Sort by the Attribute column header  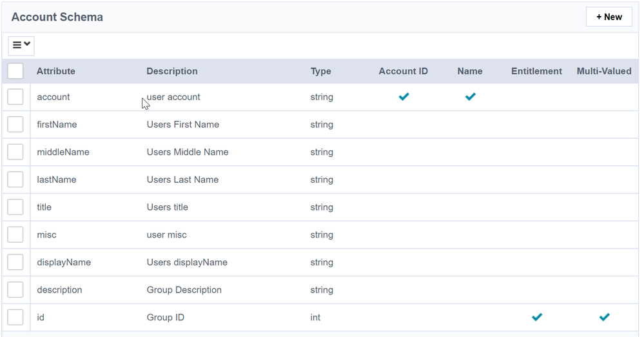click(x=56, y=71)
